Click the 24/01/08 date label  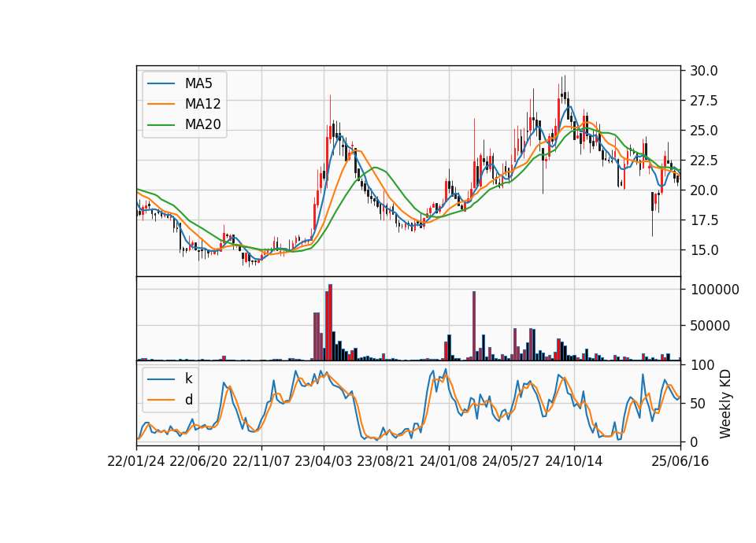point(449,461)
